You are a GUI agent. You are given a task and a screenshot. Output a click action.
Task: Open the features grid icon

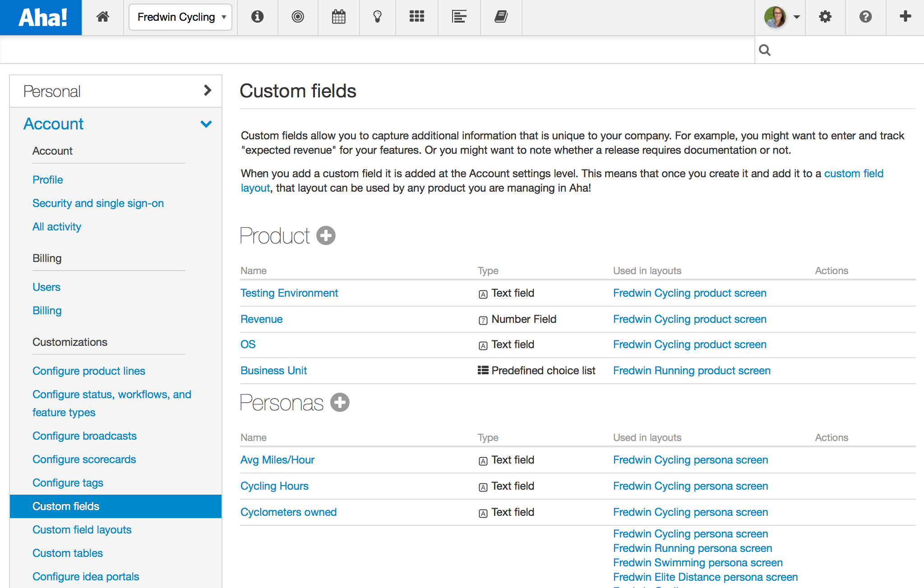click(416, 17)
